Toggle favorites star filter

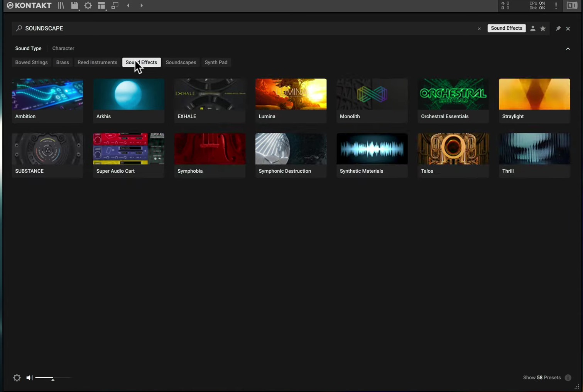543,29
